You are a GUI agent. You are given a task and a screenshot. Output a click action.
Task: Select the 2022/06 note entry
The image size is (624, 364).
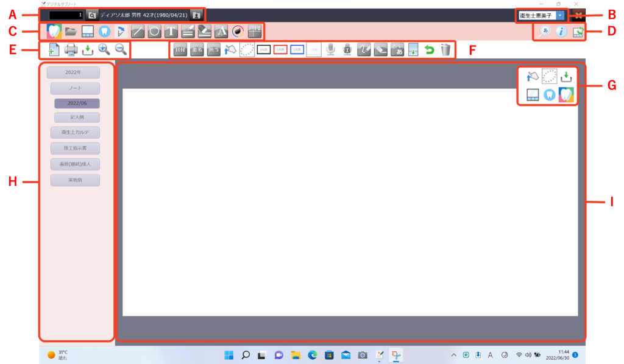(x=77, y=103)
